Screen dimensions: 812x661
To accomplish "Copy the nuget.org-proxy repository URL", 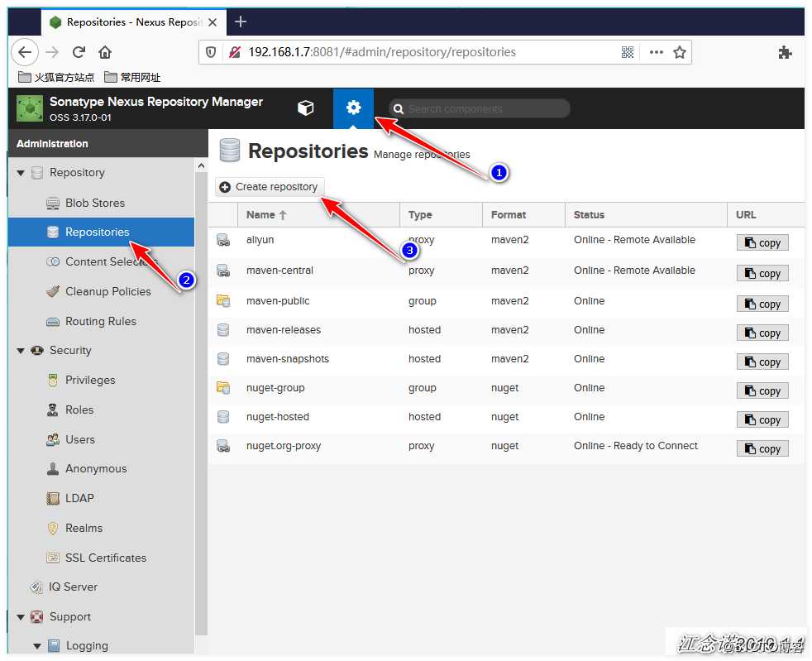I will [x=762, y=448].
